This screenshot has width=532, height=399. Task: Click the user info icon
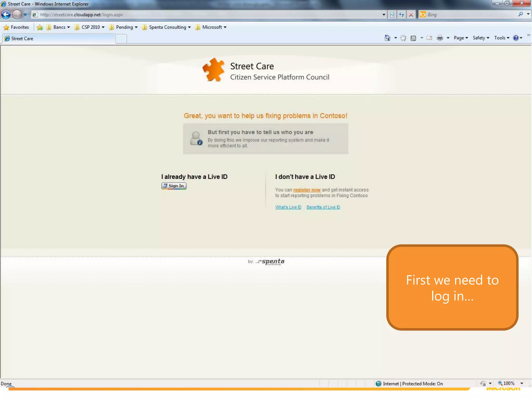click(196, 138)
